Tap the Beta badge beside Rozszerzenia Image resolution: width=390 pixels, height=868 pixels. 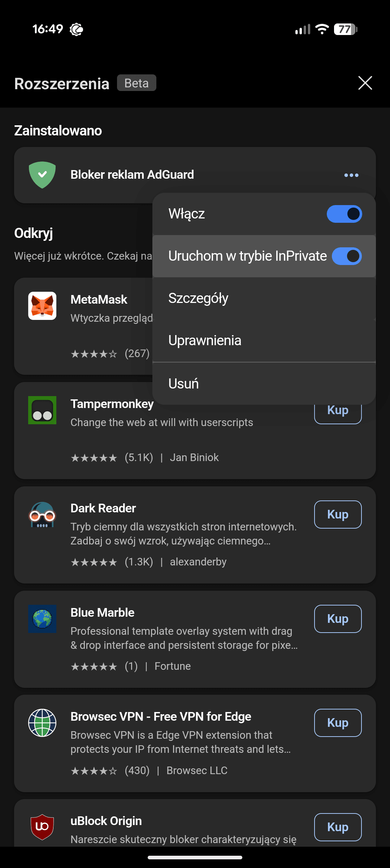[136, 83]
